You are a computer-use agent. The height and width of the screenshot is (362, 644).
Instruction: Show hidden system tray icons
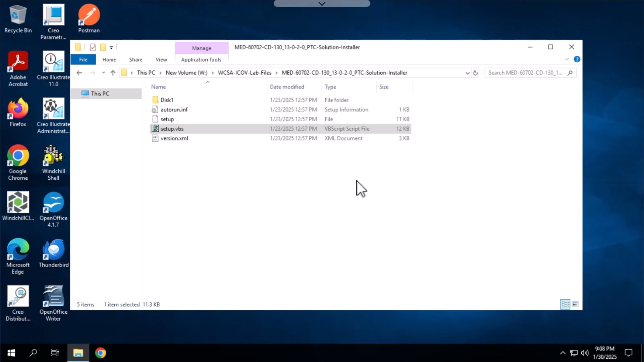563,353
